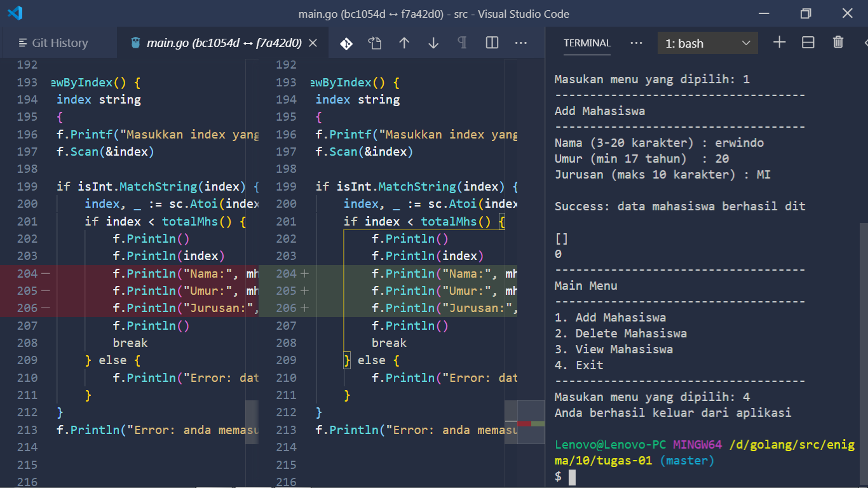Click '(master)' branch name in the terminal prompt

coord(687,461)
